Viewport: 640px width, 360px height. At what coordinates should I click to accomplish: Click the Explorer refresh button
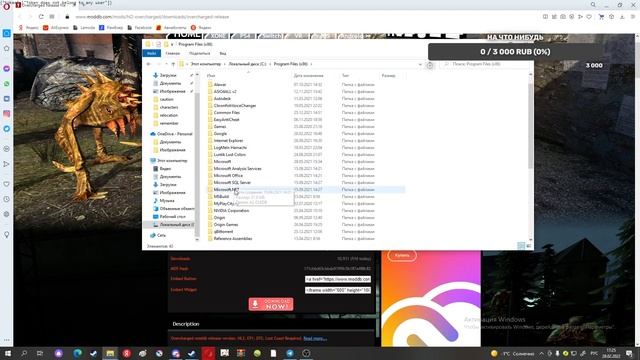tap(430, 65)
